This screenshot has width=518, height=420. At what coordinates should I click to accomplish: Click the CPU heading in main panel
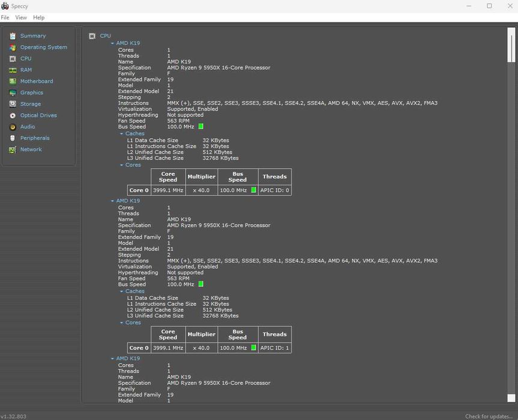coord(105,36)
